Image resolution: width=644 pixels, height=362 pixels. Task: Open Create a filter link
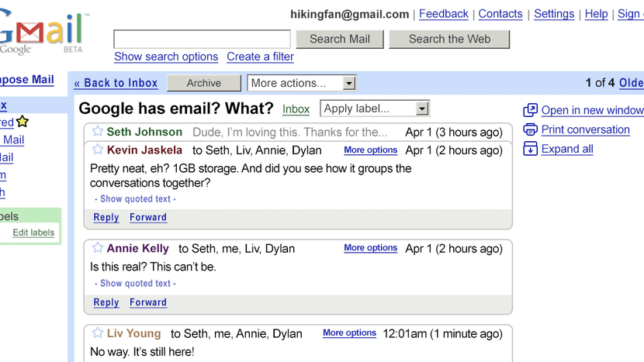coord(261,57)
